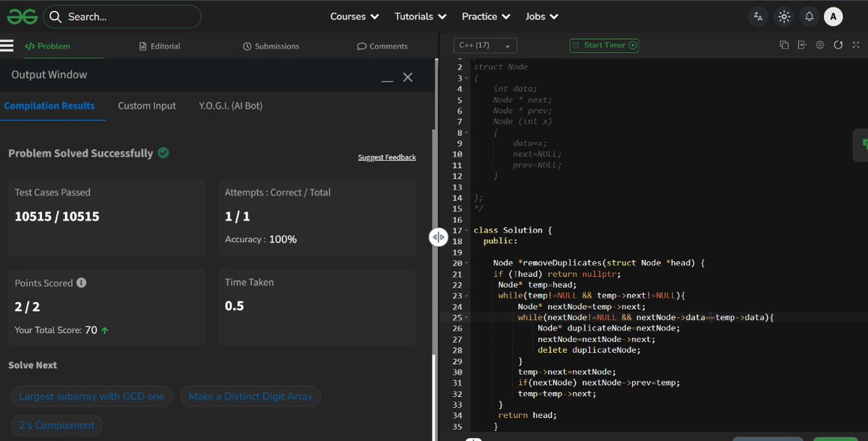Image resolution: width=868 pixels, height=441 pixels.
Task: Collapse code fold at line 17
Action: click(467, 230)
